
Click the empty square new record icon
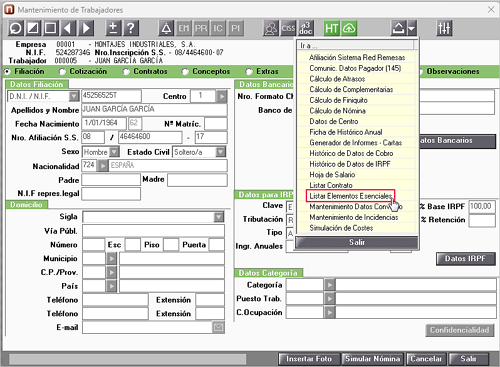[x=51, y=28]
